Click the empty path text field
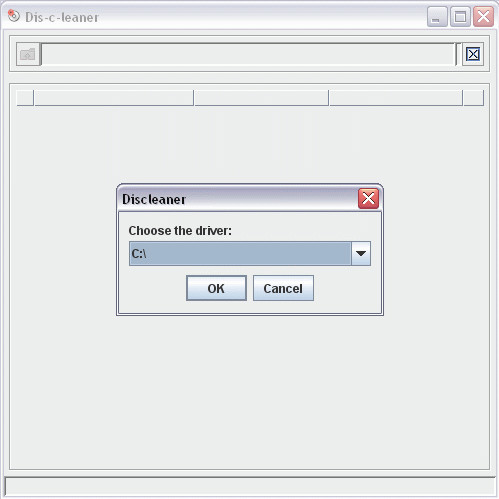Viewport: 499px width, 499px height. 248,54
